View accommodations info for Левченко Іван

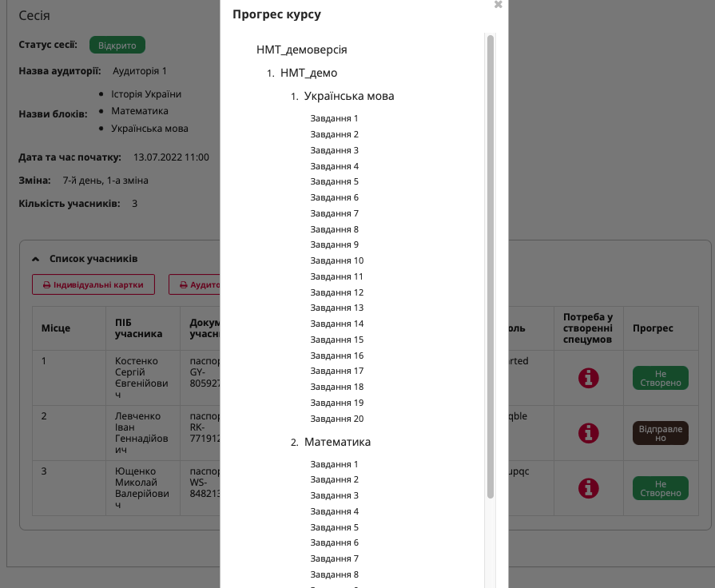[589, 433]
